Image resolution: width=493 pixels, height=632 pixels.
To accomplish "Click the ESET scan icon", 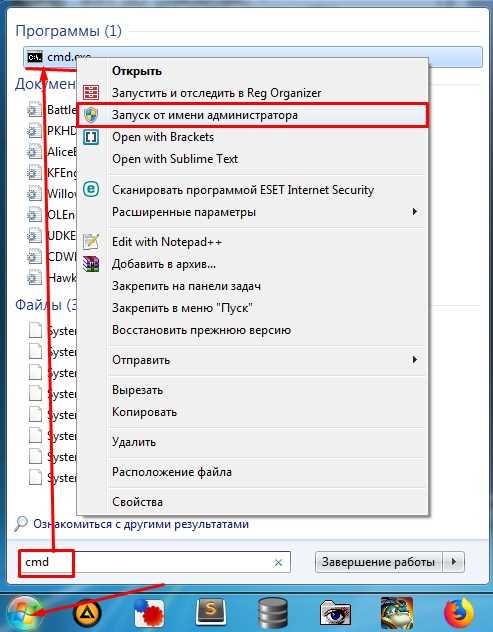I will 91,189.
